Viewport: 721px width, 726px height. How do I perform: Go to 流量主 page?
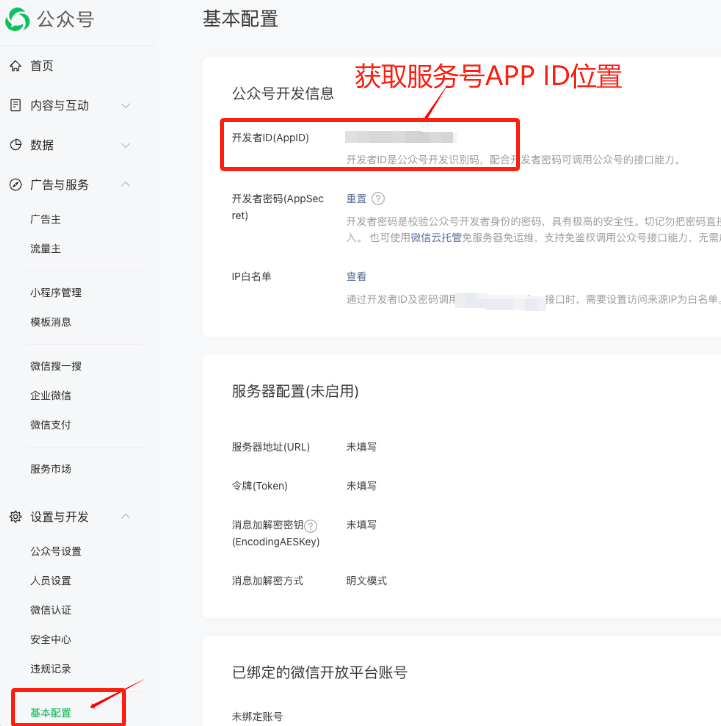45,249
